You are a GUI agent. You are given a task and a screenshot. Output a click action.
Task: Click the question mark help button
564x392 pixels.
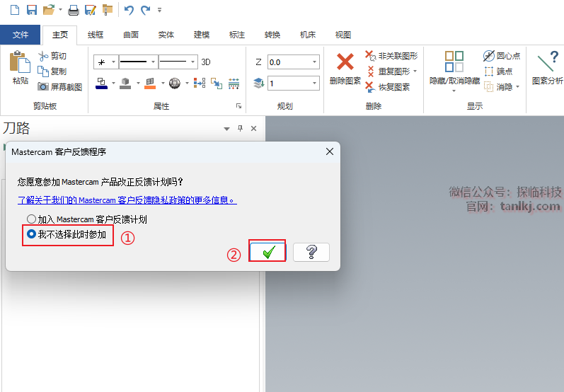(311, 252)
